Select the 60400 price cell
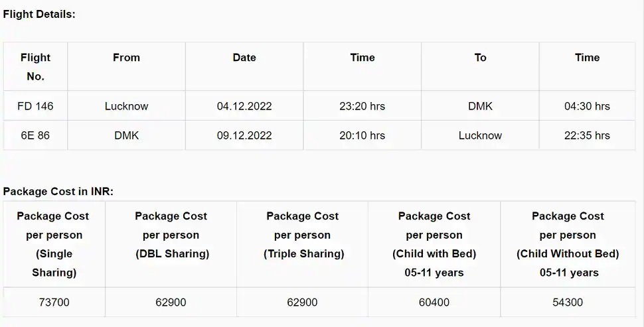 [434, 302]
